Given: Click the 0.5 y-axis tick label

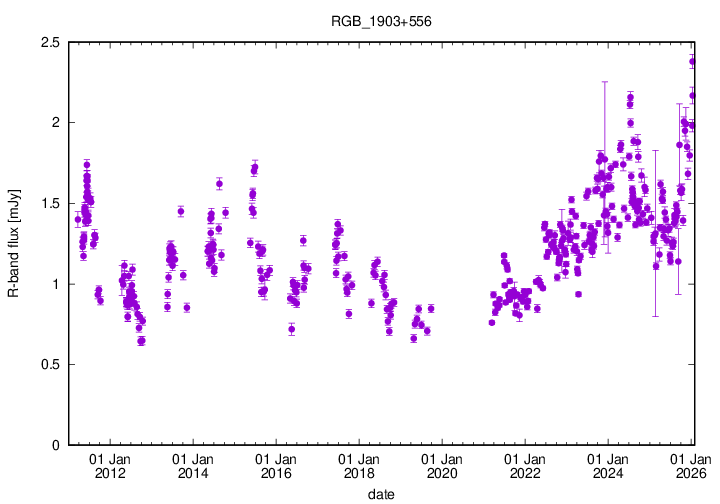Looking at the screenshot, I should tap(50, 365).
